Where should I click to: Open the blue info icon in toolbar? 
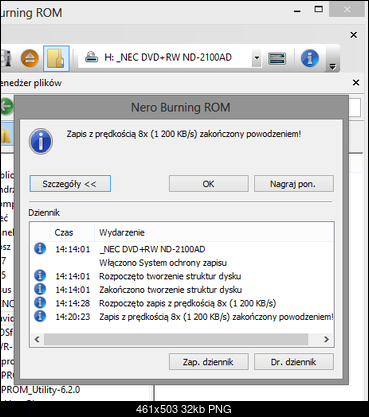click(310, 58)
